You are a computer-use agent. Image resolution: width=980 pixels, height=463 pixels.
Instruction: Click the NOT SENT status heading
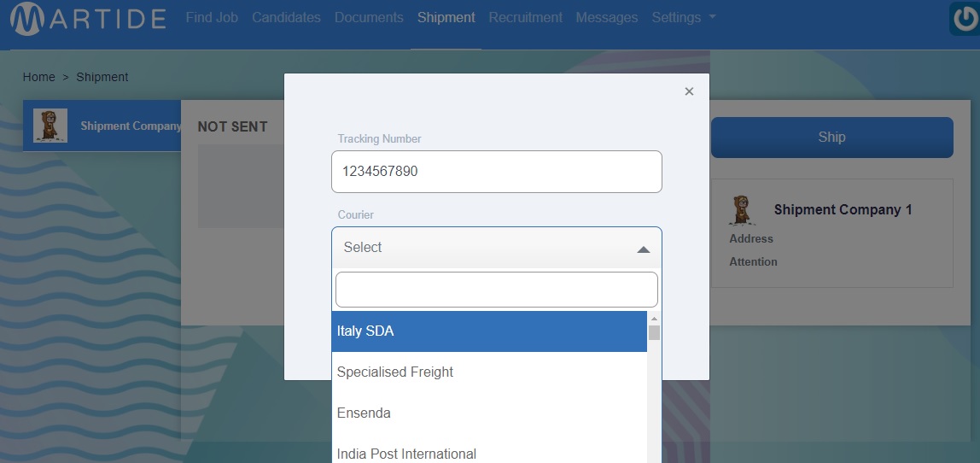(232, 127)
